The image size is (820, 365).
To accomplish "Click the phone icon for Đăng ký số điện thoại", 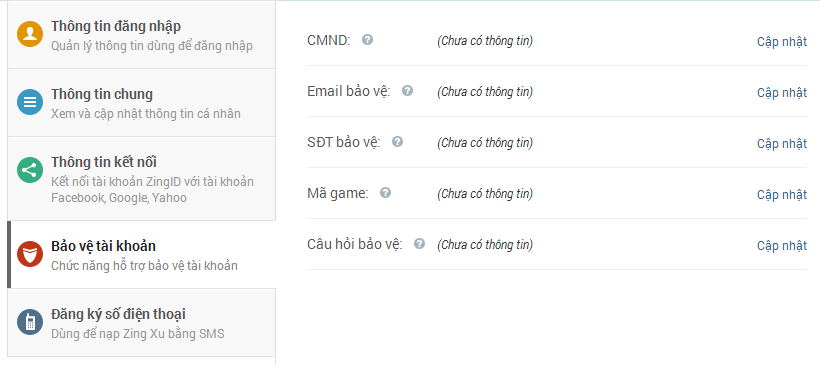I will coord(30,322).
